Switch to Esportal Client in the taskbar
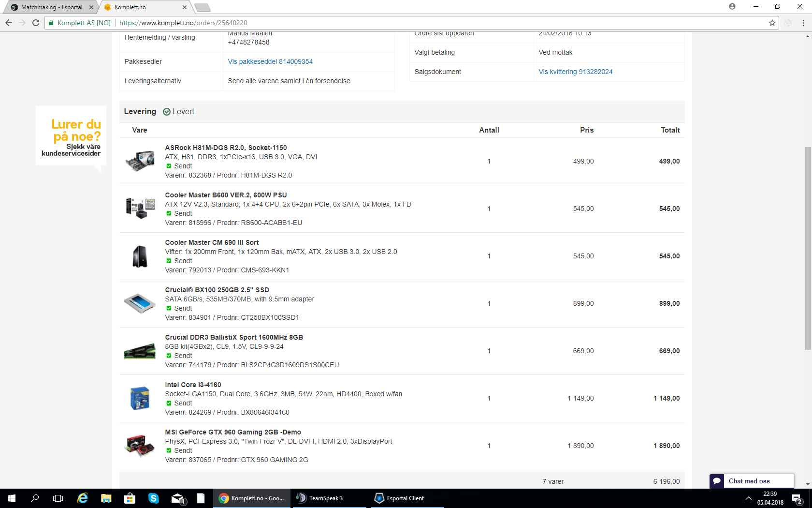 point(407,498)
